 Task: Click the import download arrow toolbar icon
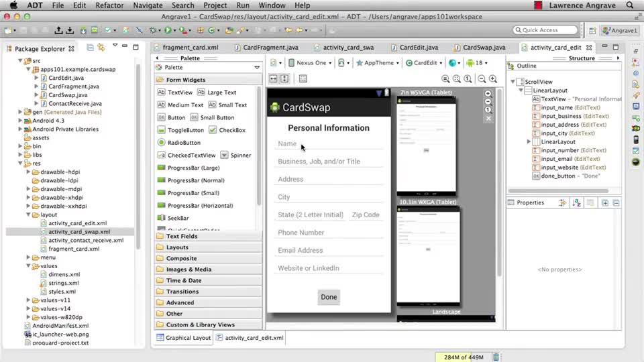pyautogui.click(x=70, y=30)
